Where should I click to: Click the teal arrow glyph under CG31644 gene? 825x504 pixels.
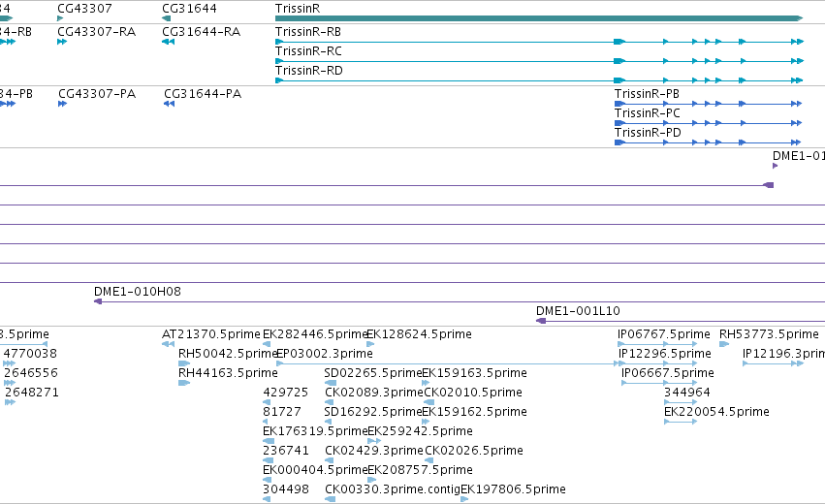(167, 18)
